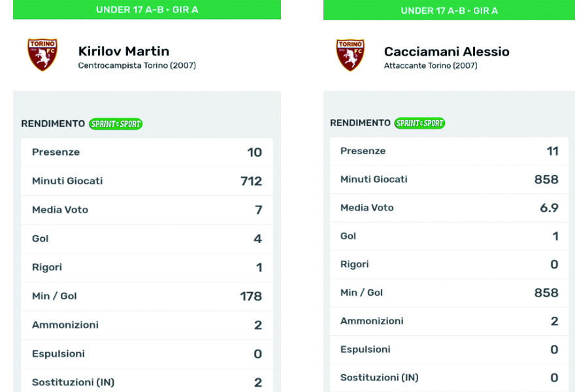Select the Under 17 A-B banner above Kirilov
The height and width of the screenshot is (392, 588).
pyautogui.click(x=146, y=9)
